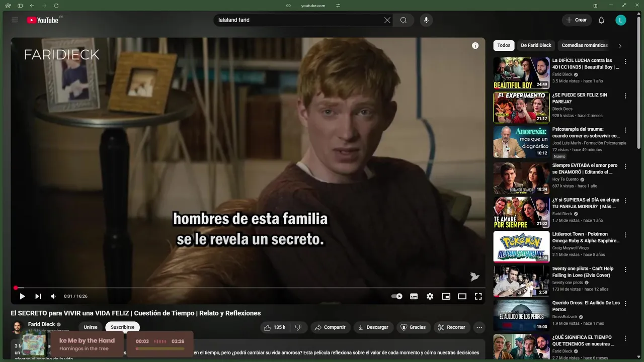Screen dimensions: 644x362
Task: Open options for ¿SE PUEDE SER FELIZ video
Action: (x=625, y=96)
